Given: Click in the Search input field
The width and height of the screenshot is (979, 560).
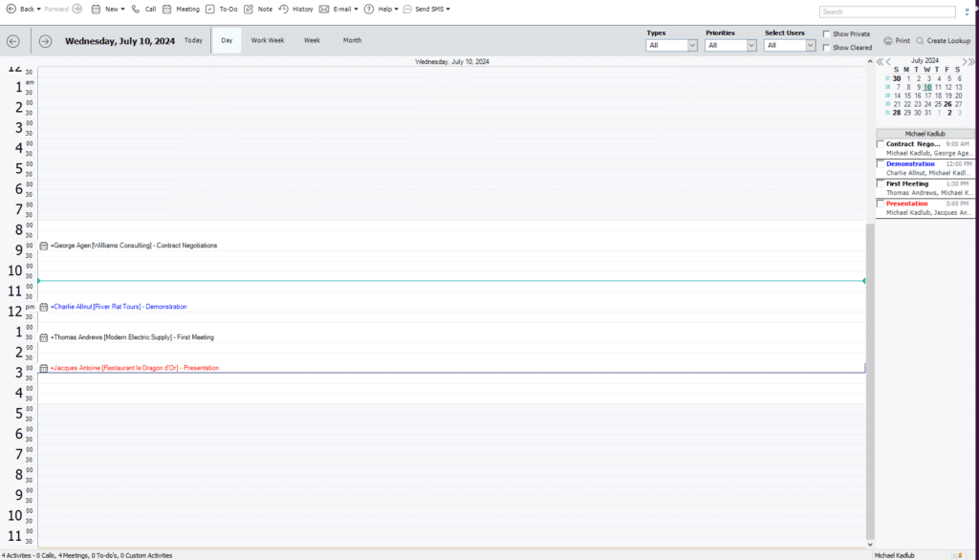Looking at the screenshot, I should [887, 11].
